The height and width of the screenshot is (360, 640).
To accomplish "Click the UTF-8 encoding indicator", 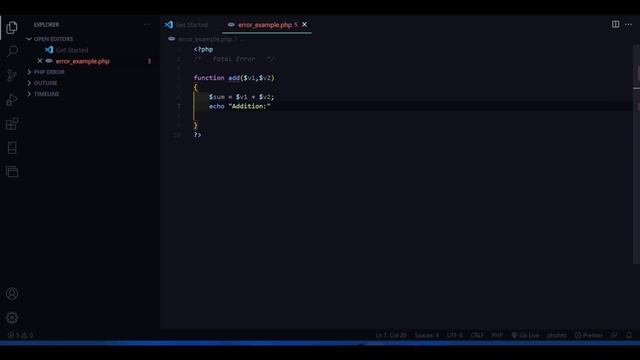I will click(x=455, y=335).
